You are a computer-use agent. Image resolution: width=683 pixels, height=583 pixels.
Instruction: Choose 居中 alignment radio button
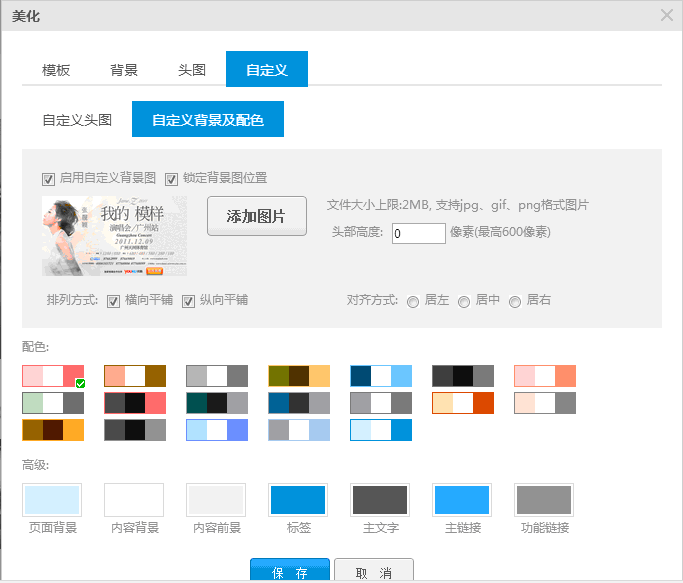coord(464,302)
